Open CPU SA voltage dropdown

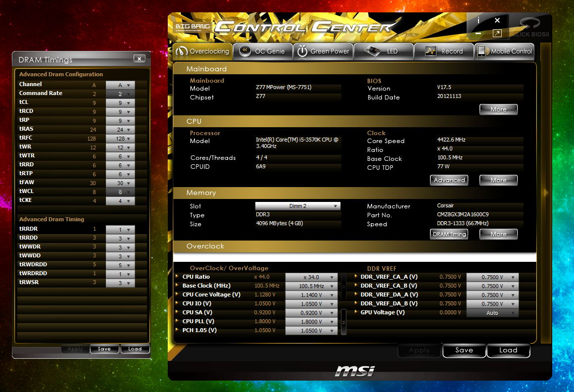[311, 313]
